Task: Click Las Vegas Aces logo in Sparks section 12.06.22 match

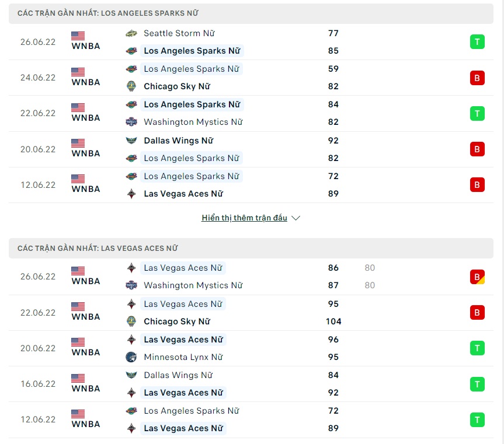Action: [x=131, y=194]
